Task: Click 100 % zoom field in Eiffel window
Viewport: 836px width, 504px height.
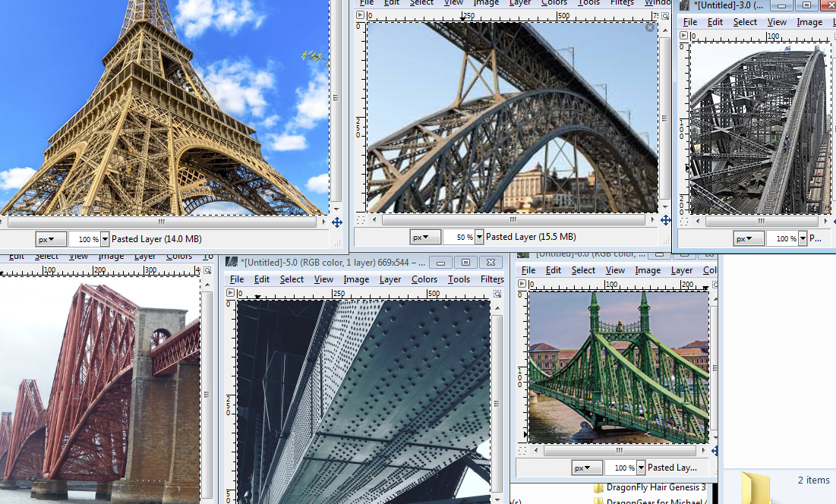Action: (x=85, y=239)
